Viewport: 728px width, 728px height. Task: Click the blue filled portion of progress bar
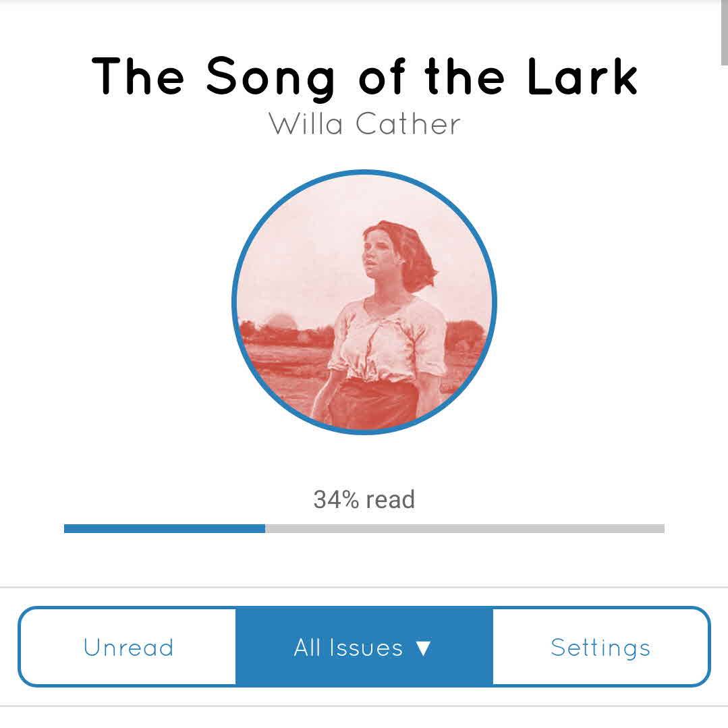click(165, 528)
